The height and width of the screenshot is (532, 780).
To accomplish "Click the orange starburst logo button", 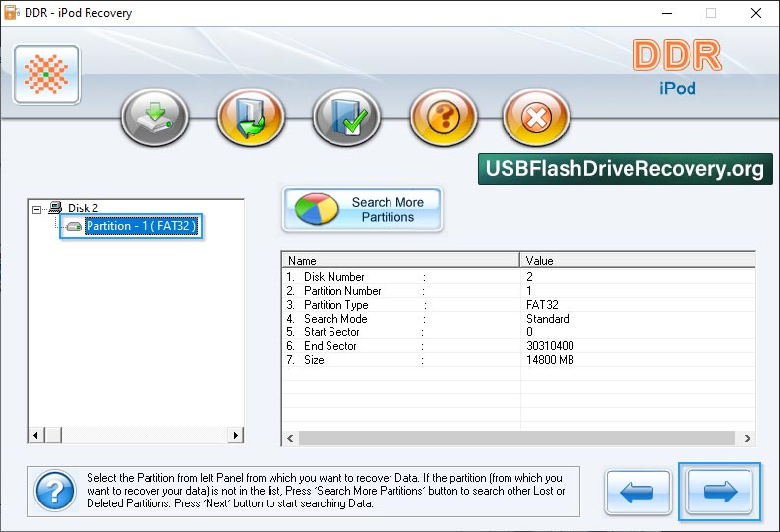I will 46,75.
